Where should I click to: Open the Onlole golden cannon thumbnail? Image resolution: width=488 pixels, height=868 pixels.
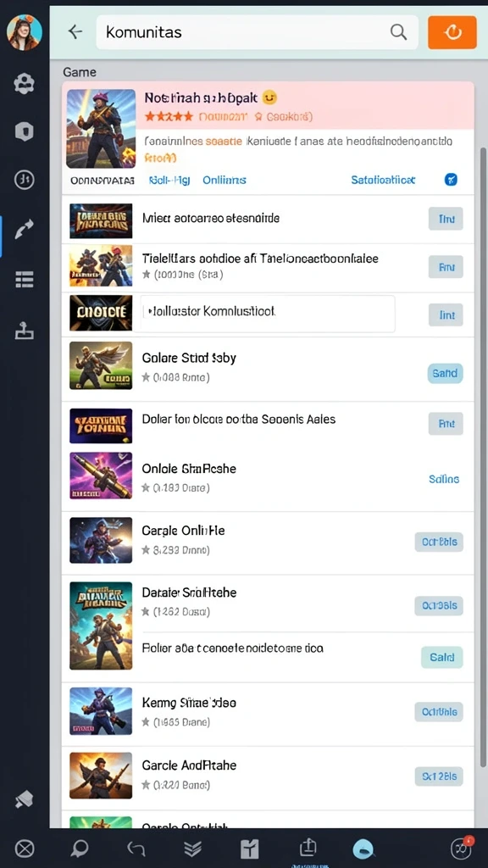coord(101,476)
